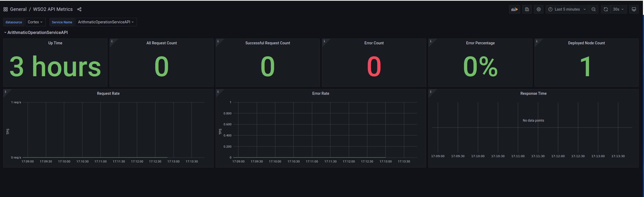This screenshot has width=644, height=197.
Task: Click the save dashboard icon
Action: pyautogui.click(x=527, y=9)
